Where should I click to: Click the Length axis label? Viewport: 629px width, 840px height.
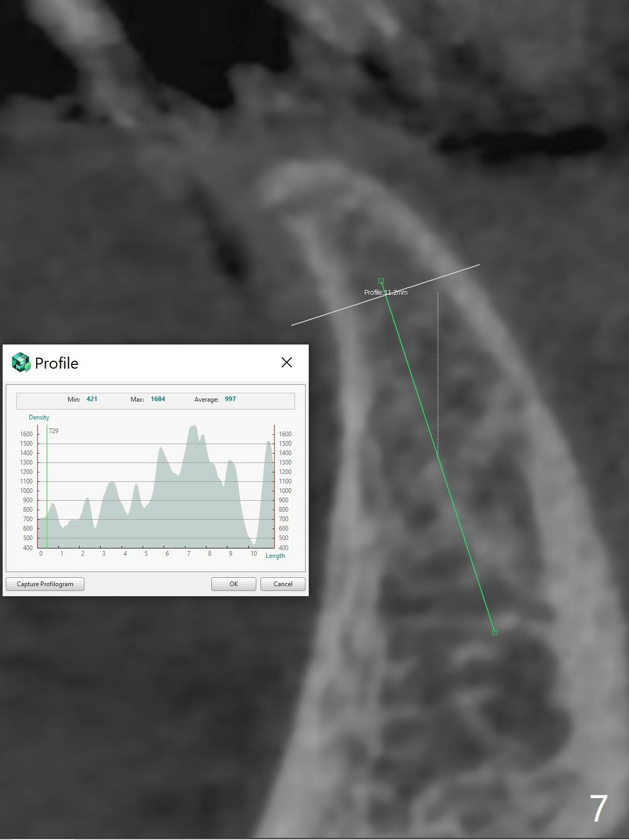tap(275, 556)
